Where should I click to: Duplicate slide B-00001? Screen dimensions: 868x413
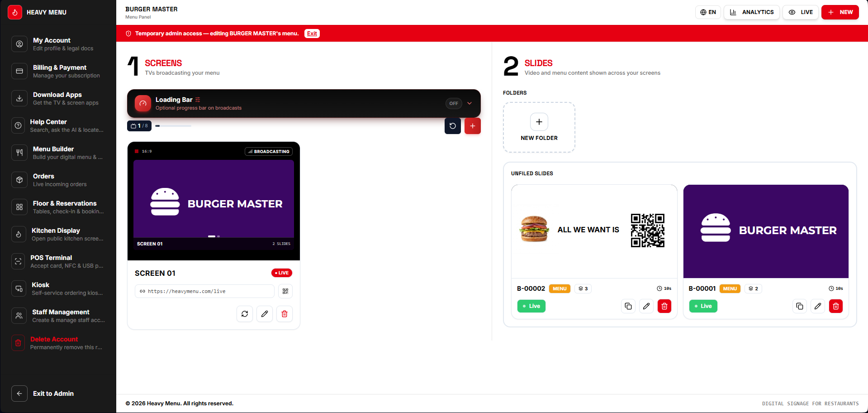(800, 306)
